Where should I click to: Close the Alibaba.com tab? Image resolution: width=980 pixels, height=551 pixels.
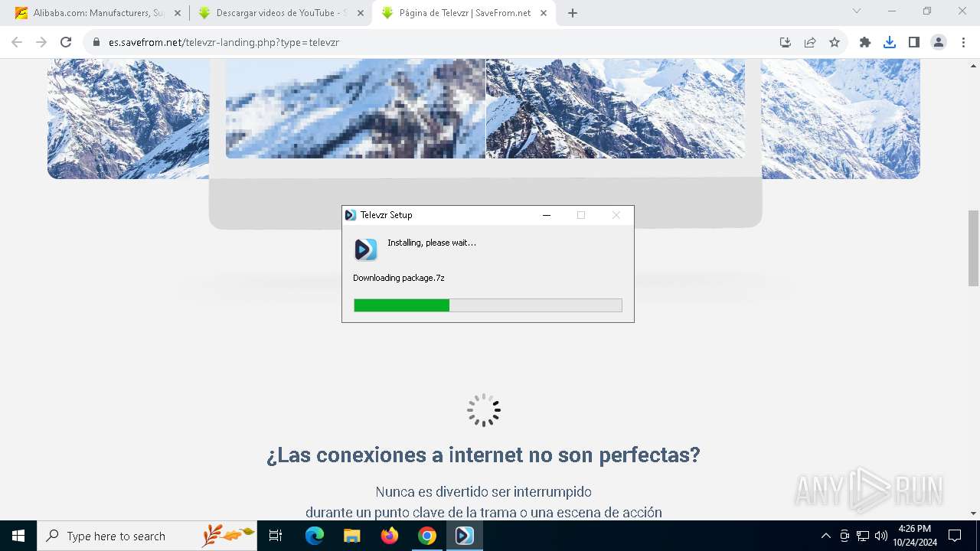178,13
